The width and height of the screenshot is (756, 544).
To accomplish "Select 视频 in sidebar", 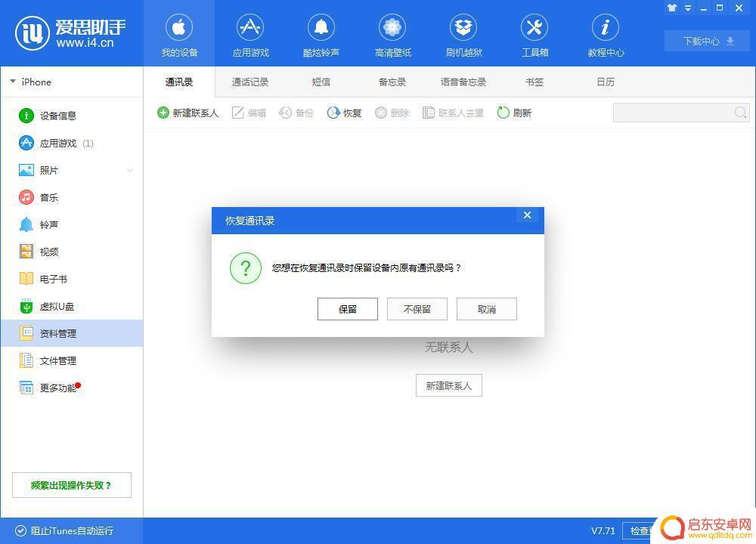I will click(x=71, y=252).
